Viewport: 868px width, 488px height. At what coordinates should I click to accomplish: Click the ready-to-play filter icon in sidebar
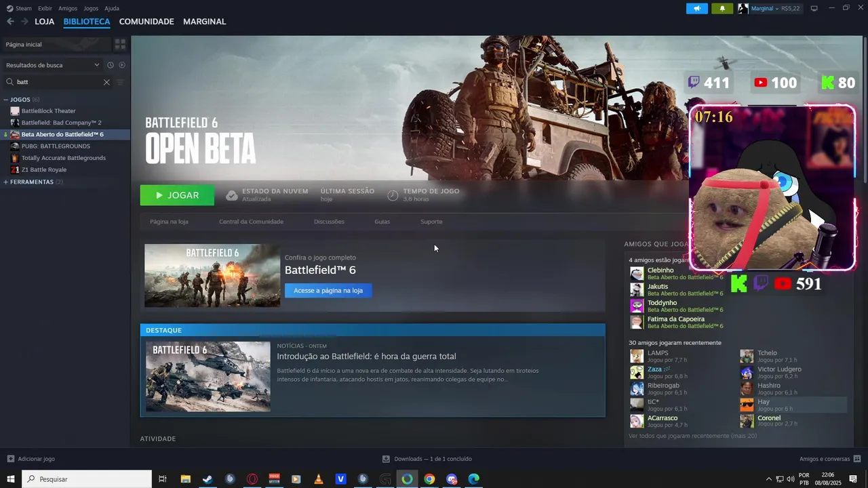point(122,65)
